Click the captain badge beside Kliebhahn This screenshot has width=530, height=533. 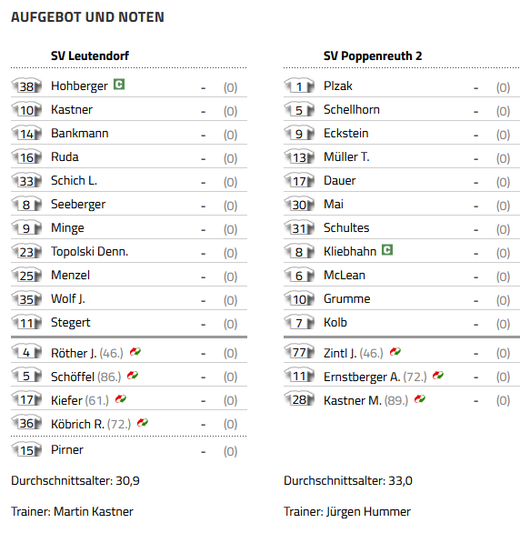coord(387,250)
